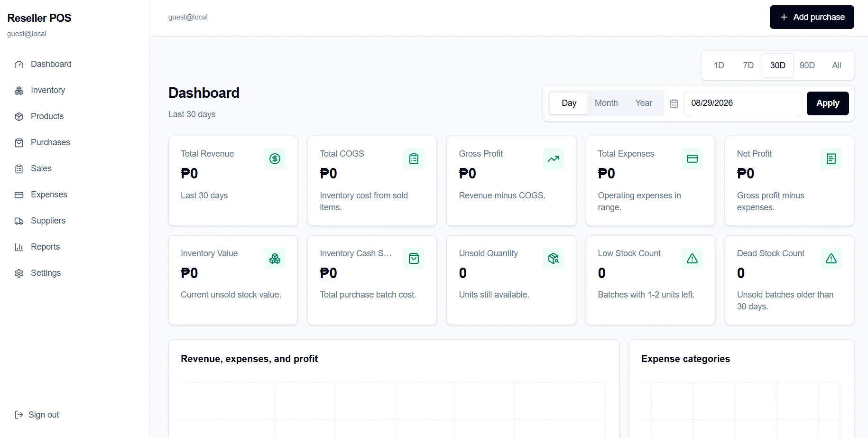Click the Dashboard gauge icon in sidebar
The image size is (868, 438).
point(19,65)
